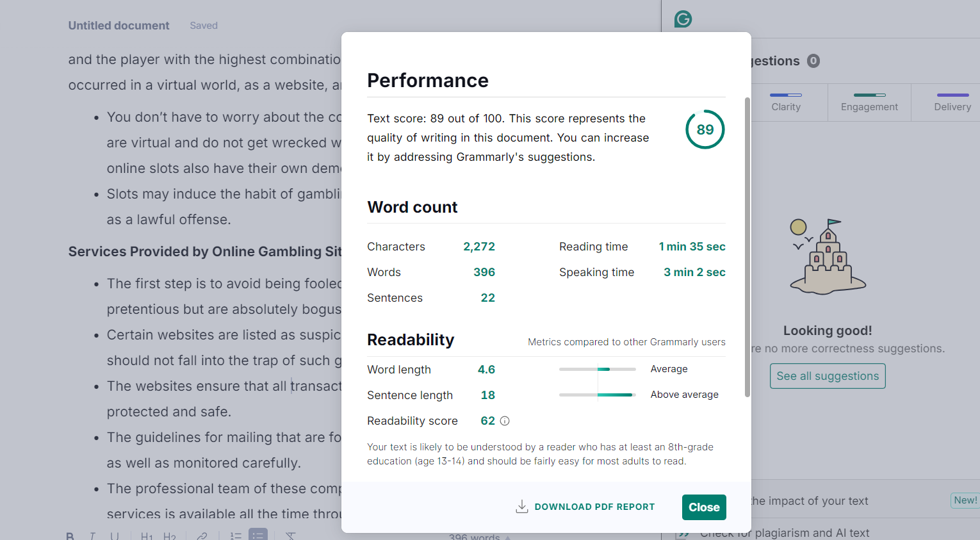The height and width of the screenshot is (540, 980).
Task: Open the Clarity tab
Action: click(786, 102)
